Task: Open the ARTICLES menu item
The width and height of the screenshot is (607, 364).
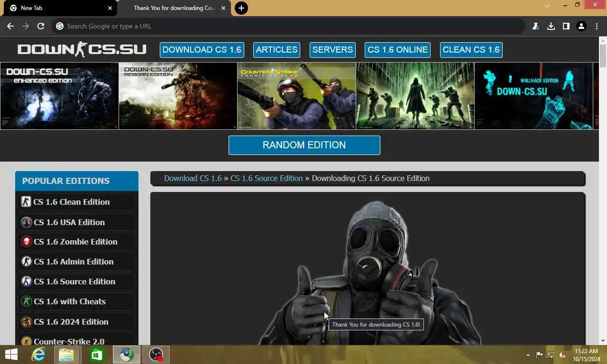Action: point(276,50)
